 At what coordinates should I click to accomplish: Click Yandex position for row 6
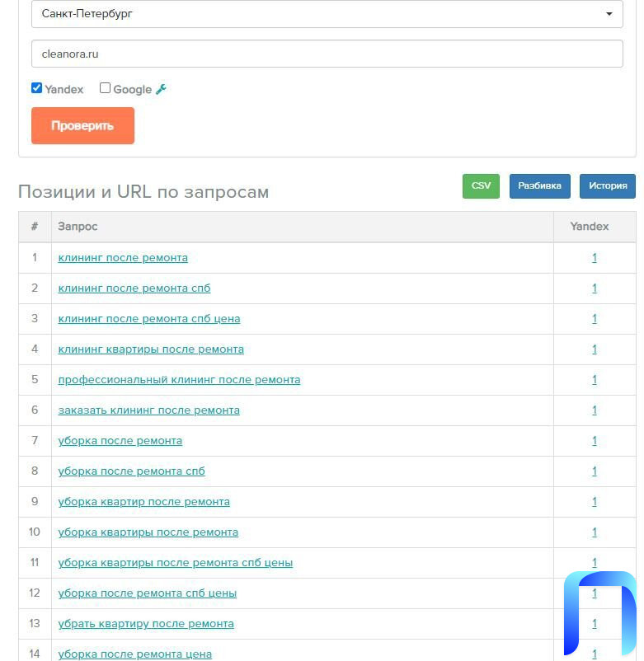point(595,410)
